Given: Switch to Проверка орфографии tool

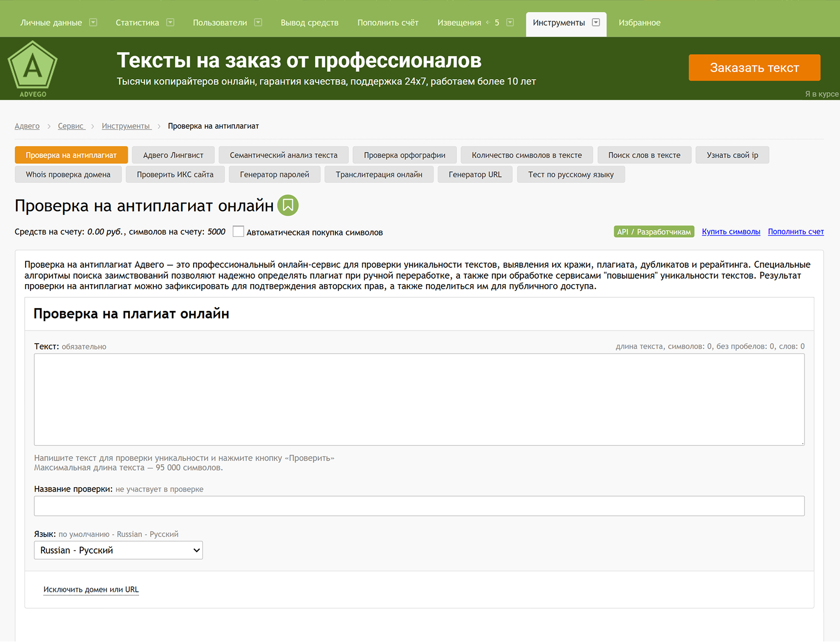Looking at the screenshot, I should [405, 155].
